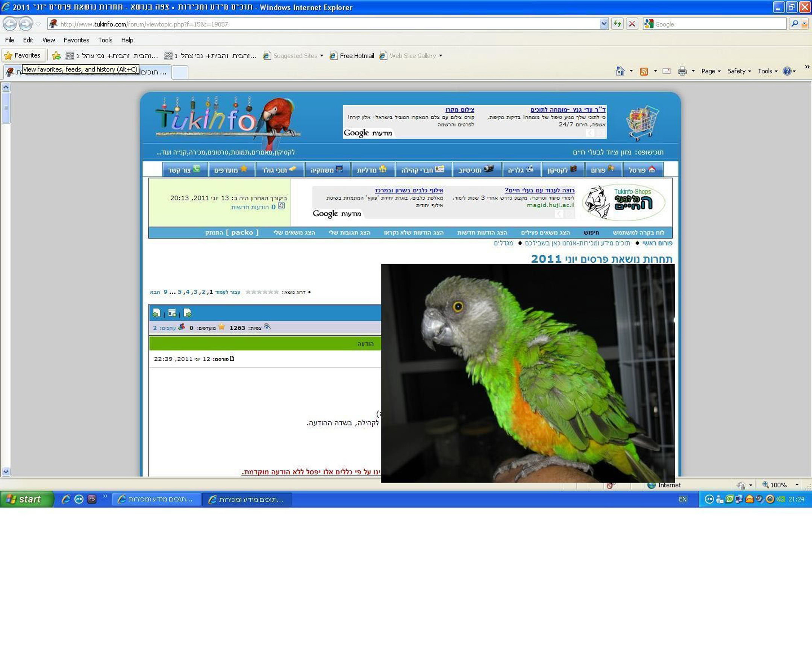Click the IE Home toolbar icon
Screen dimensions: 812x670
point(620,71)
